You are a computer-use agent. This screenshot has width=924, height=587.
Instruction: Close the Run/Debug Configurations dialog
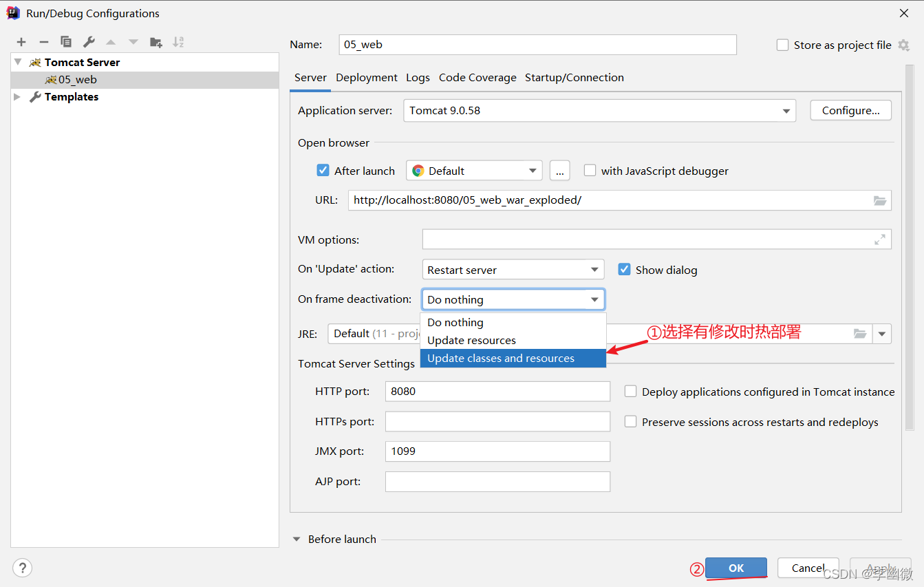904,13
